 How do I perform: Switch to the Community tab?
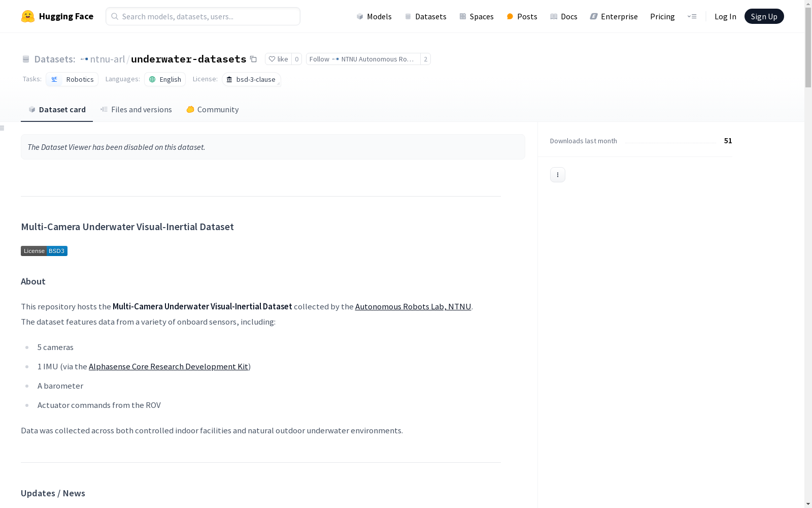[x=212, y=110]
